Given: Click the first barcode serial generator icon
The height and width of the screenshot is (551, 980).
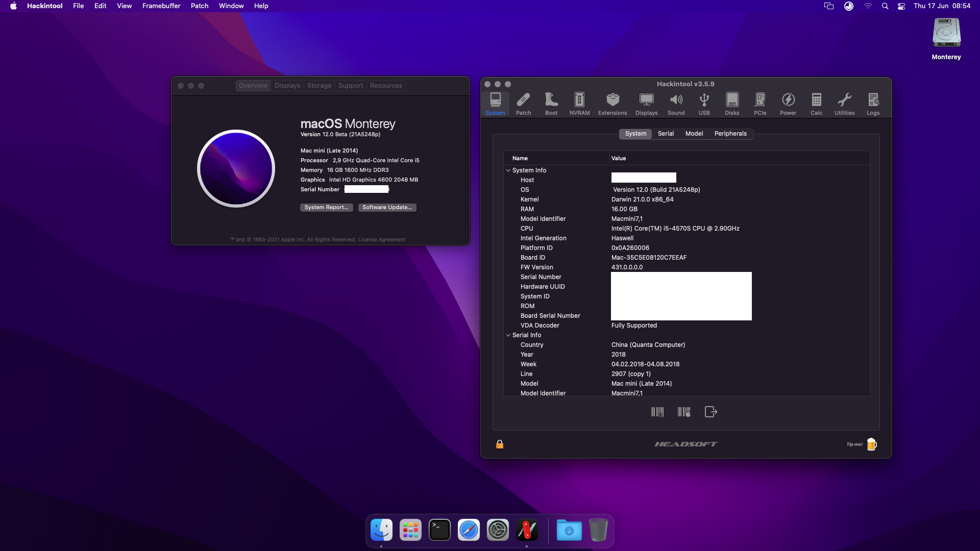Looking at the screenshot, I should 657,412.
